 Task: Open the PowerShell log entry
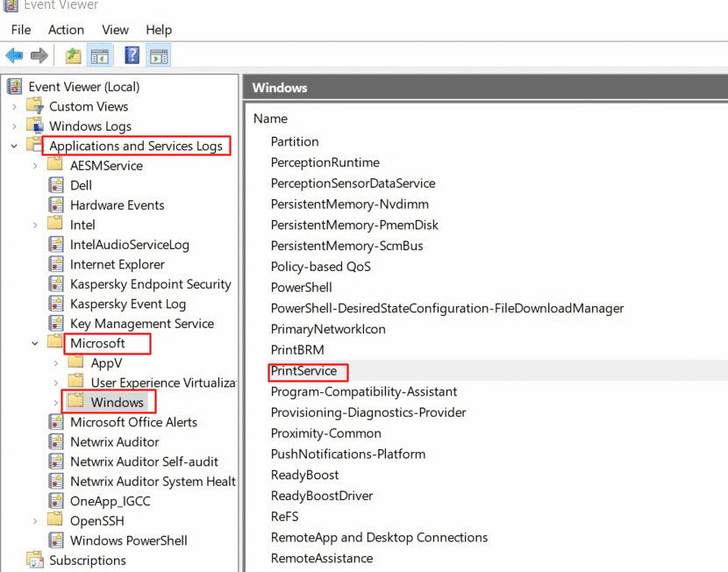(301, 287)
